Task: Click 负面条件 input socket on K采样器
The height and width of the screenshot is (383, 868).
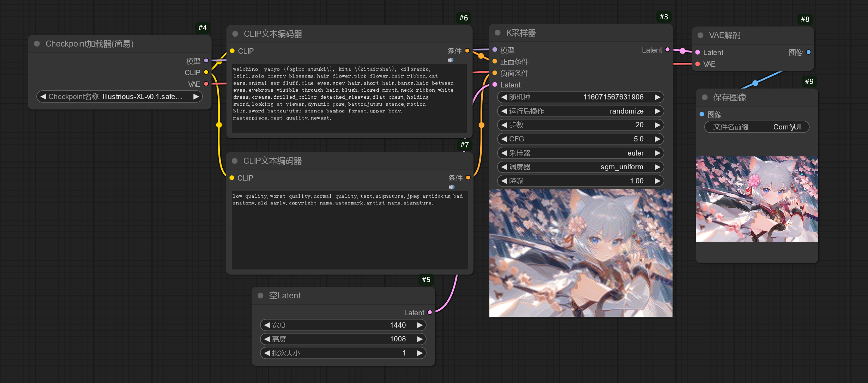Action: click(x=495, y=73)
